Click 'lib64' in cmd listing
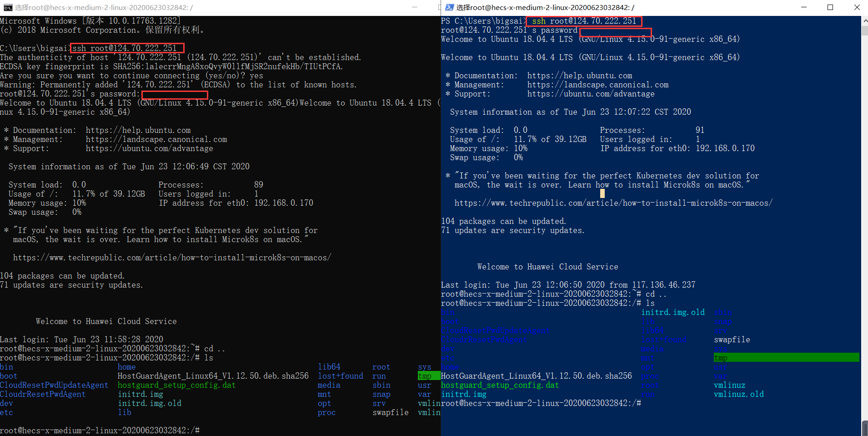This screenshot has height=436, width=868. point(329,367)
